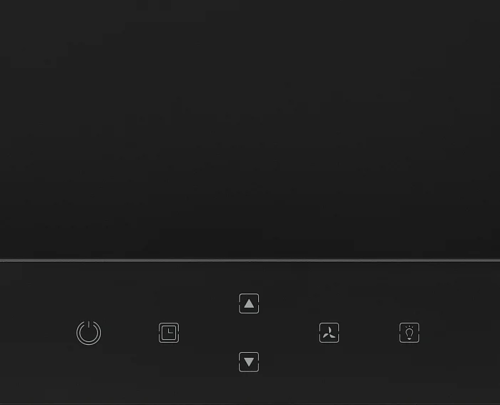The height and width of the screenshot is (405, 500).
Task: Raise the setting using the upward triangle
Action: point(249,303)
